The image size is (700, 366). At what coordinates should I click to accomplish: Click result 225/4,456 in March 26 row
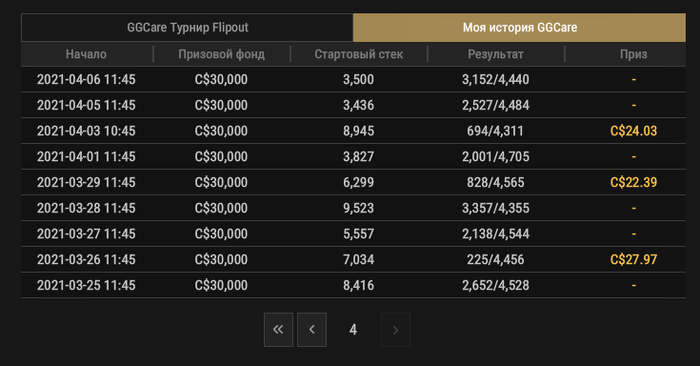[x=496, y=259]
